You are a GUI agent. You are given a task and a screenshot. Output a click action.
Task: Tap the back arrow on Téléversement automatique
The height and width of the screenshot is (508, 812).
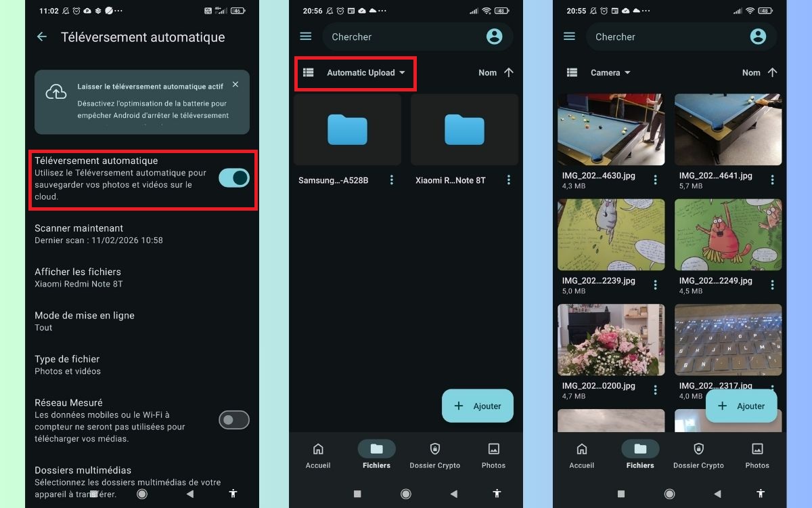(42, 37)
